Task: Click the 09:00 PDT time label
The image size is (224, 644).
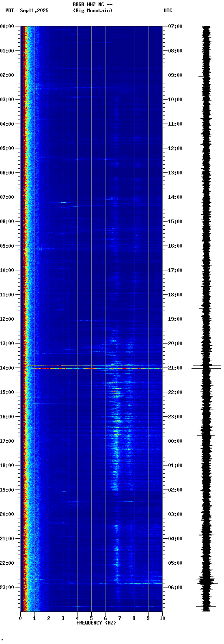Action: 7,246
